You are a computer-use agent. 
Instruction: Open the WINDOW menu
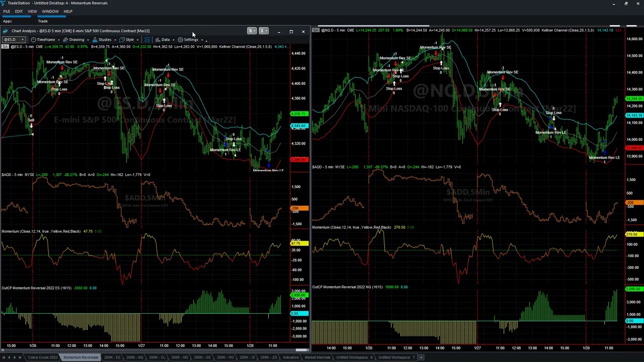pyautogui.click(x=50, y=11)
